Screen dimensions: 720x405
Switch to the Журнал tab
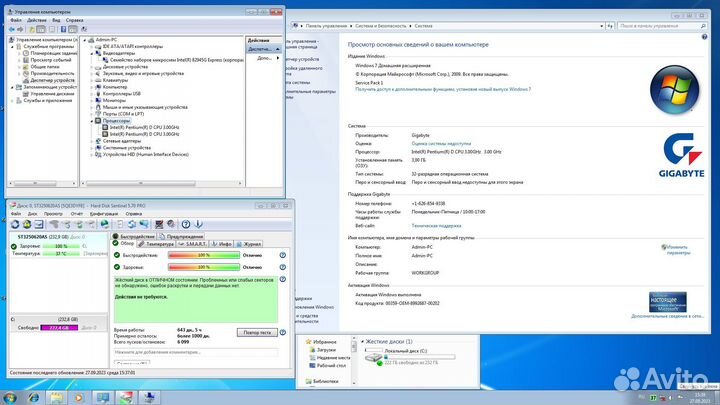(x=248, y=244)
